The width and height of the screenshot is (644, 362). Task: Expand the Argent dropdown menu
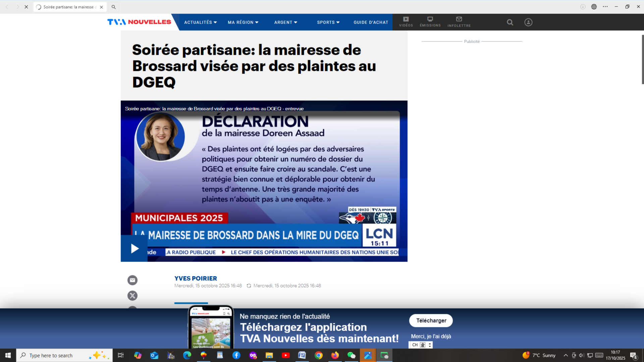click(285, 22)
